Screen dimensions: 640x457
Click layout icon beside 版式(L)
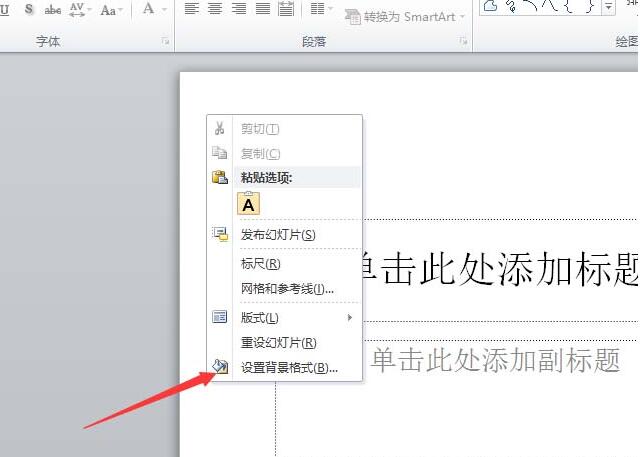tap(220, 317)
